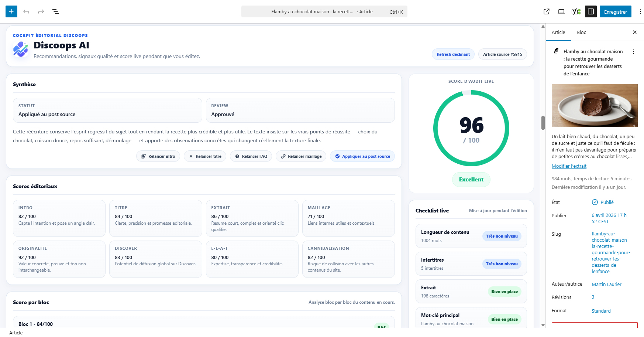644x337 pixels.
Task: Open the document title command bar
Action: click(324, 11)
